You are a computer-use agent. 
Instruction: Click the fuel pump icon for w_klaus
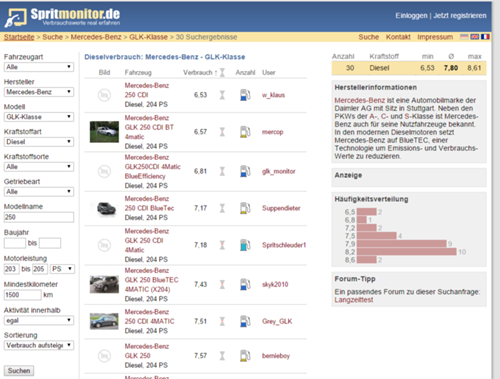tap(245, 95)
